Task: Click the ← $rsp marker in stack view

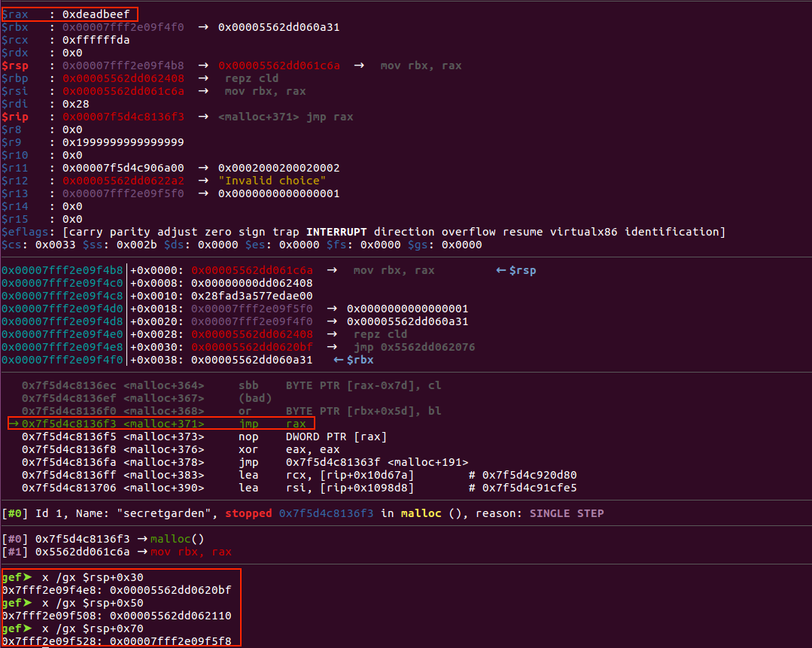Action: point(515,270)
